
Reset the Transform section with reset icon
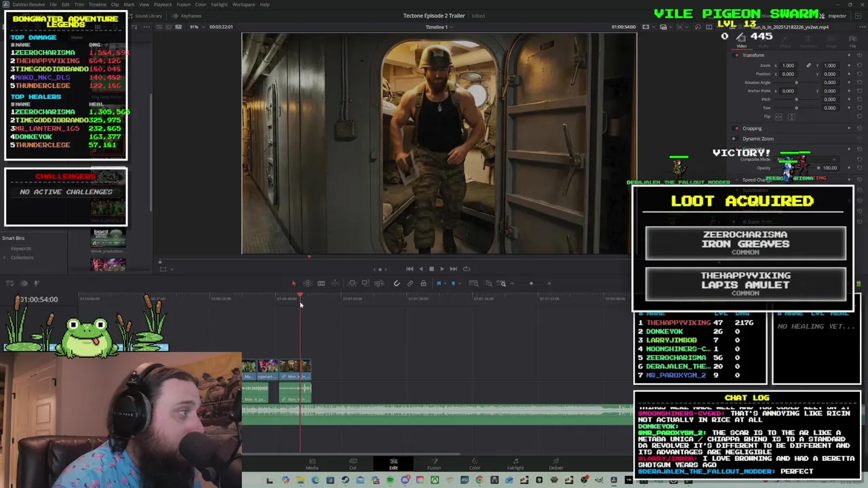point(859,56)
